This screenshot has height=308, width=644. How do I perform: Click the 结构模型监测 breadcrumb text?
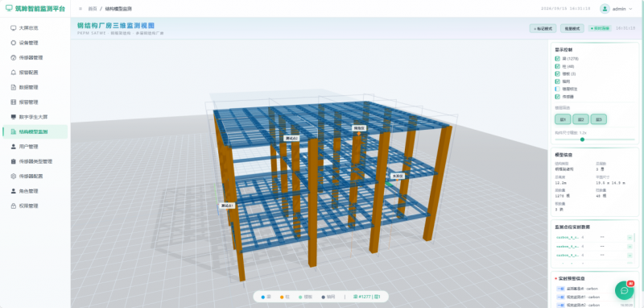point(118,9)
